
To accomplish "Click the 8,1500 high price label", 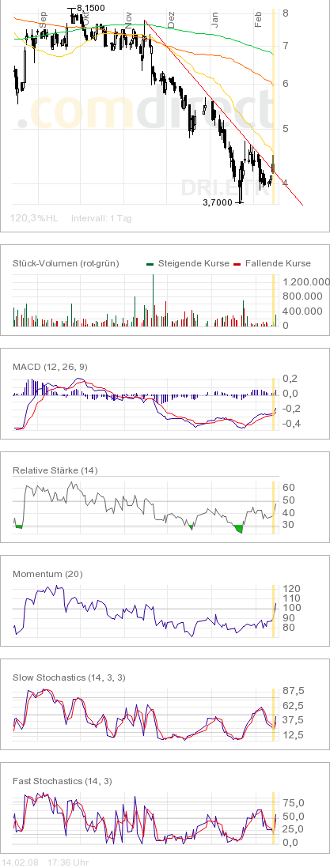I will click(90, 9).
